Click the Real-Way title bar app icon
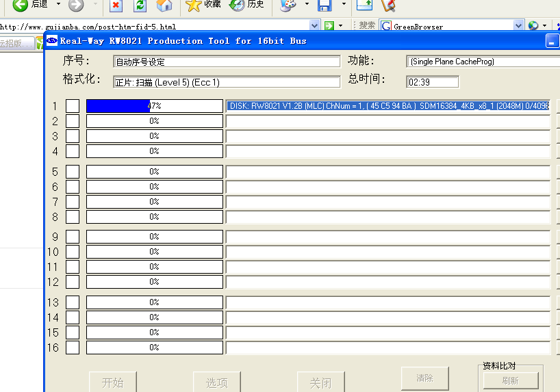Screen dimensions: 560x392 pyautogui.click(x=52, y=40)
